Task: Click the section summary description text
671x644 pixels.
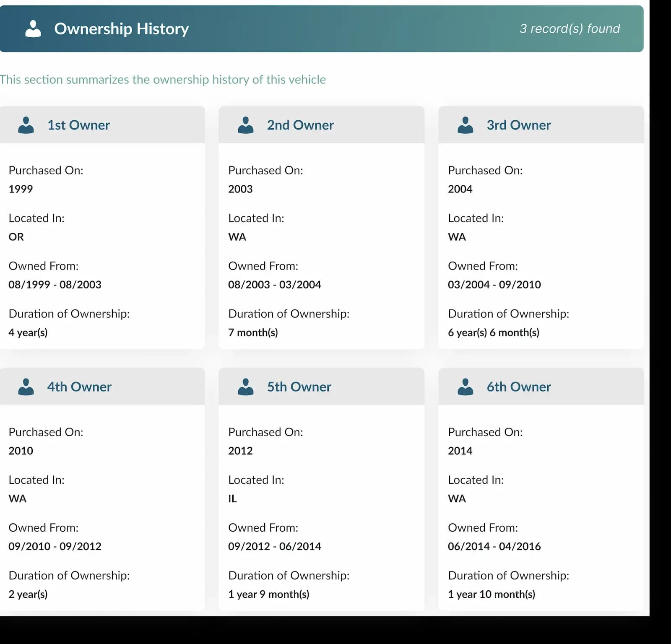Action: click(163, 79)
